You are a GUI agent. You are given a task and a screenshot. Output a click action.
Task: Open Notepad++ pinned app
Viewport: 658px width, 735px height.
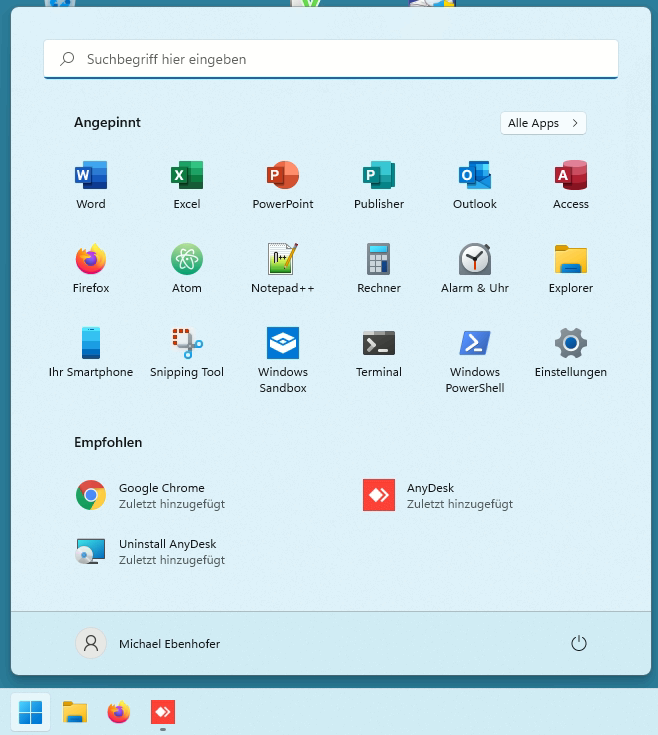coord(283,269)
